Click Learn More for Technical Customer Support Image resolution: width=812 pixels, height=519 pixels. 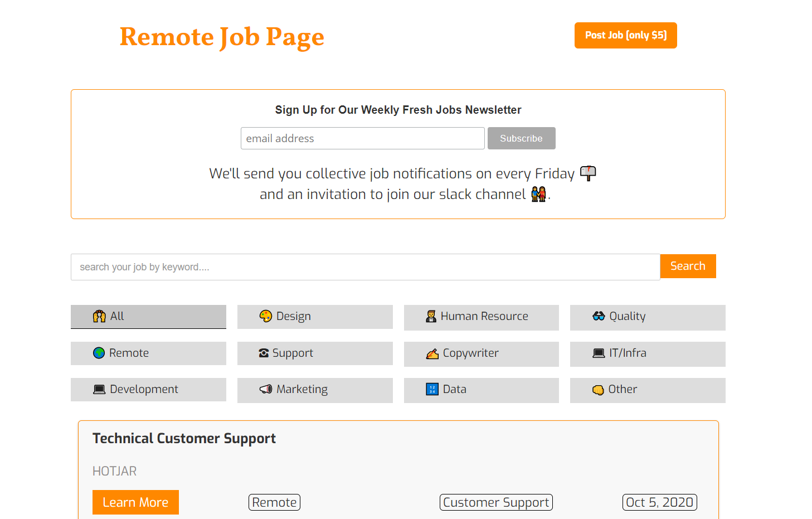tap(135, 502)
